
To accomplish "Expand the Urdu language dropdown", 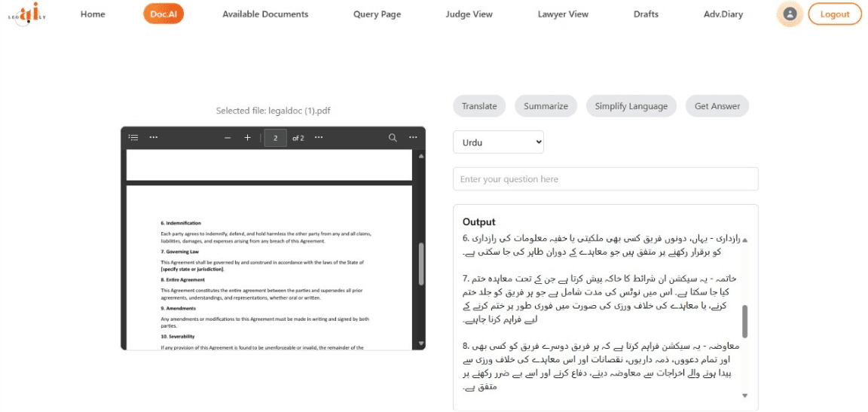I will (x=498, y=142).
